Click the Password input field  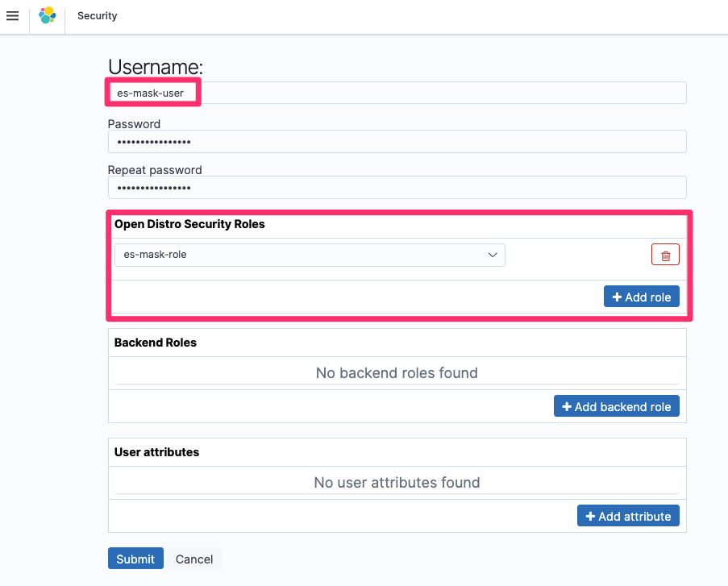397,141
